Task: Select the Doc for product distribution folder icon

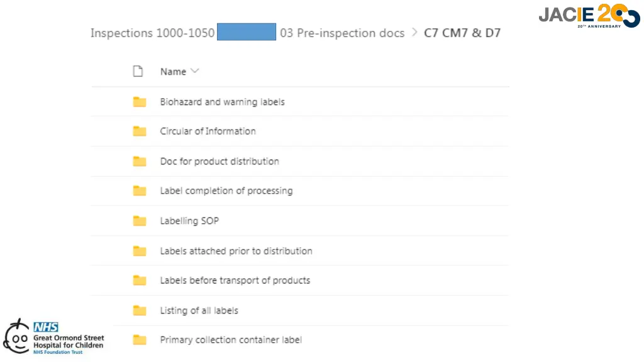Action: tap(140, 162)
